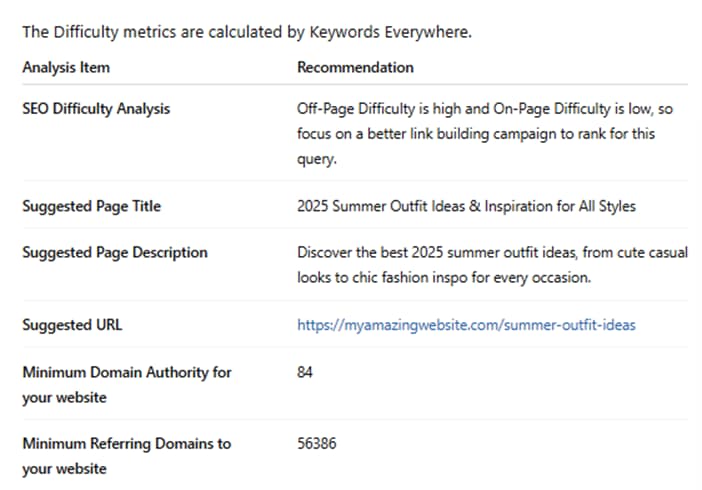
Task: Select the "SEO Difficulty Analysis" row label
Action: [96, 109]
